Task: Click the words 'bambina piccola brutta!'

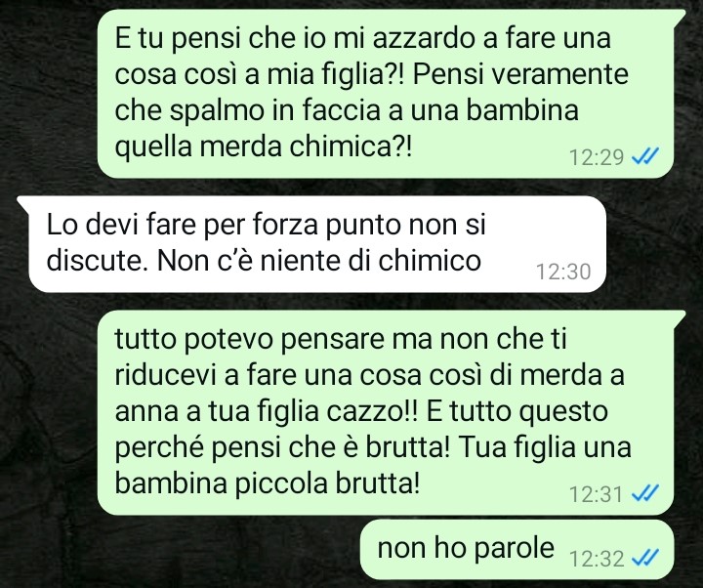Action: tap(268, 483)
